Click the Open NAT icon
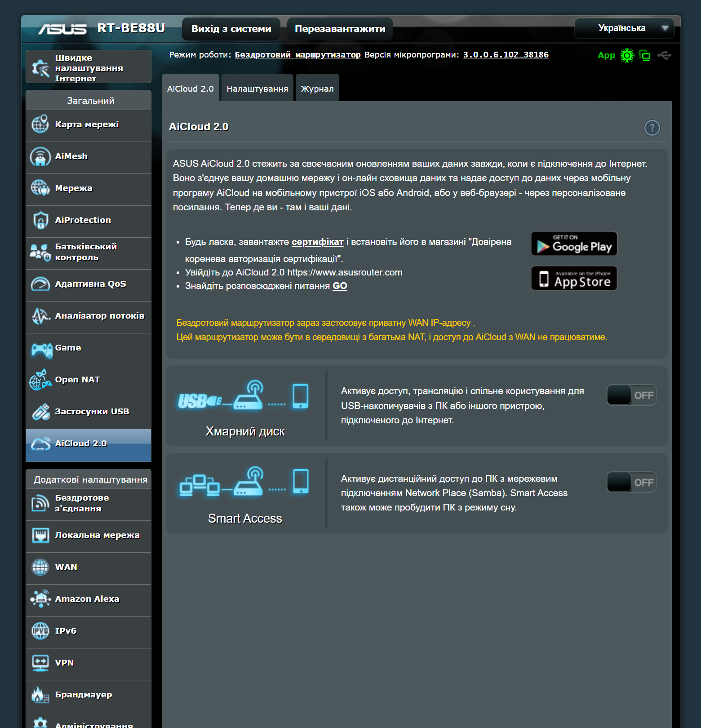 click(x=40, y=380)
